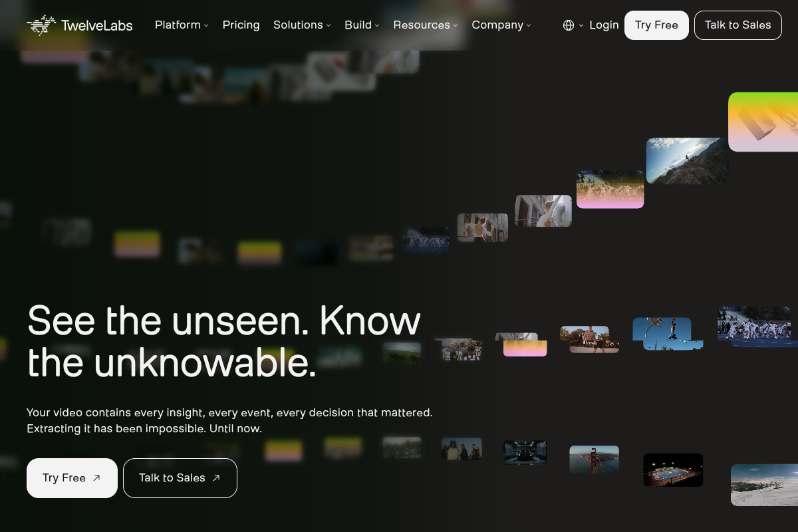Click the TwelveLabs logo
This screenshot has width=798, height=532.
(80, 25)
